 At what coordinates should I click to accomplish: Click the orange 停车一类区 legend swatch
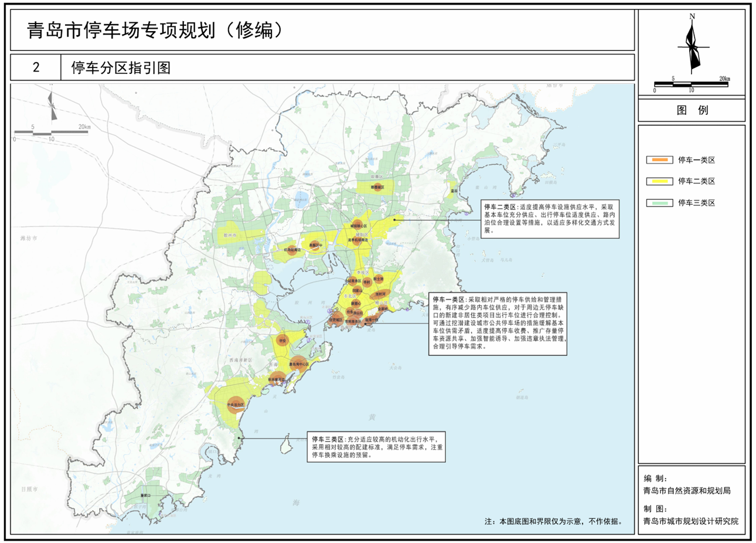659,160
